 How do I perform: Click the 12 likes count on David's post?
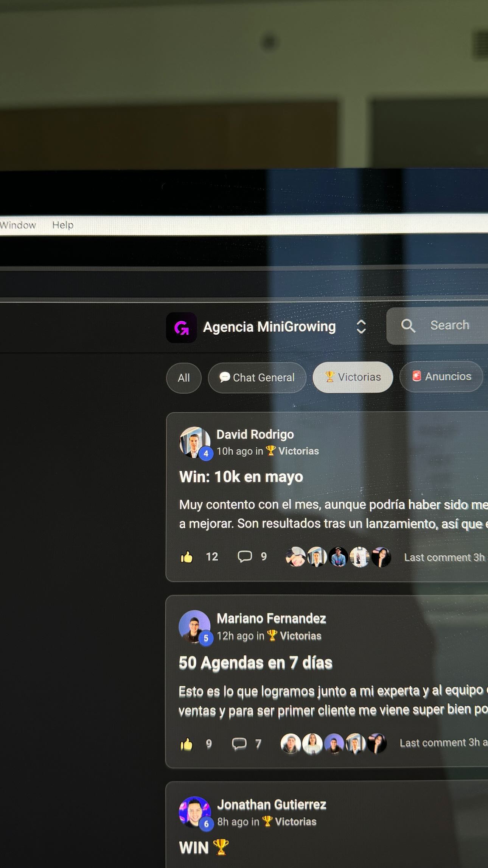[212, 556]
